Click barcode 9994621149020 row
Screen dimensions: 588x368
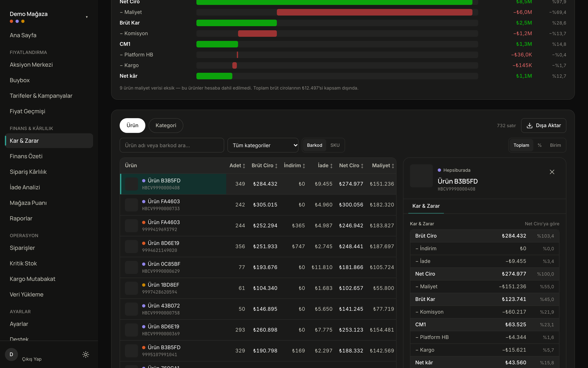258,247
